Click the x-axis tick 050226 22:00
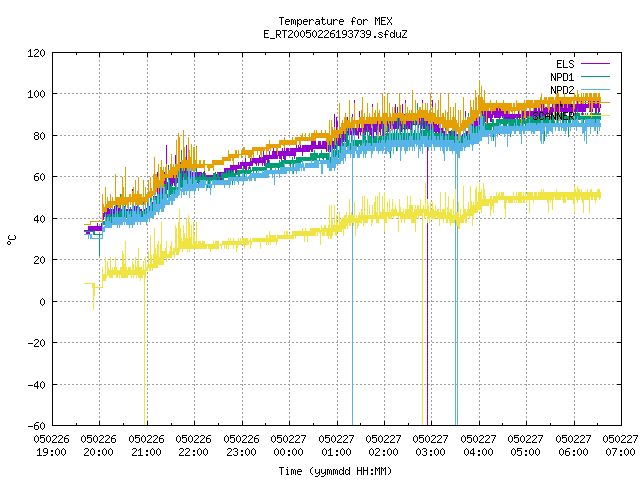The image size is (640, 480). [193, 446]
